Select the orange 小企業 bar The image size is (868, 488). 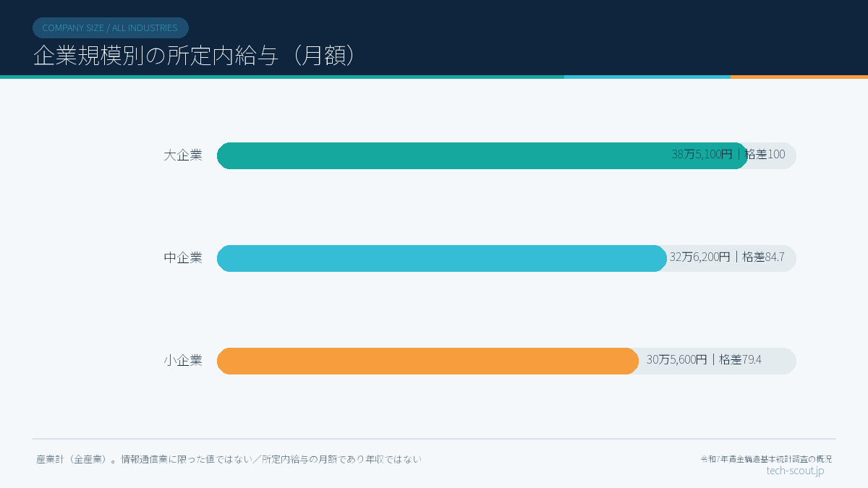(x=428, y=361)
